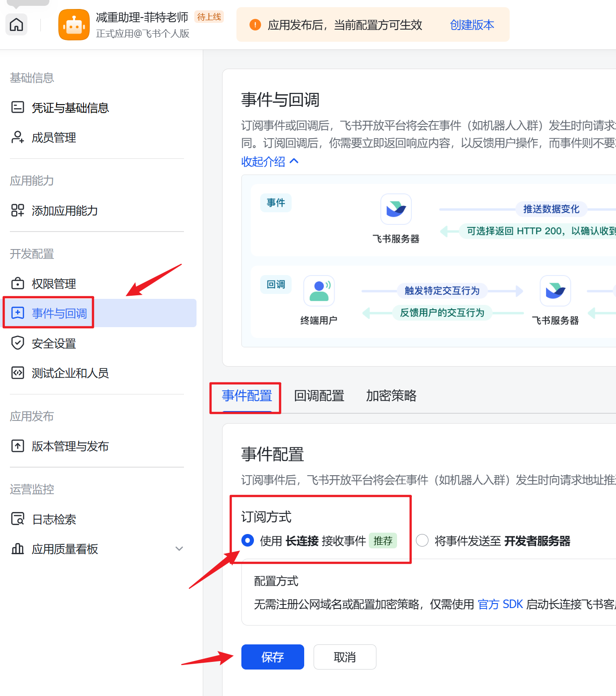Select 使用长连接接收事件 radio option
The image size is (616, 696).
pyautogui.click(x=248, y=540)
